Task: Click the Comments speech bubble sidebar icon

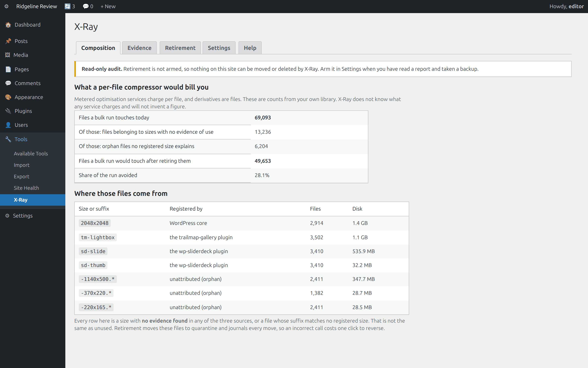Action: coord(8,83)
